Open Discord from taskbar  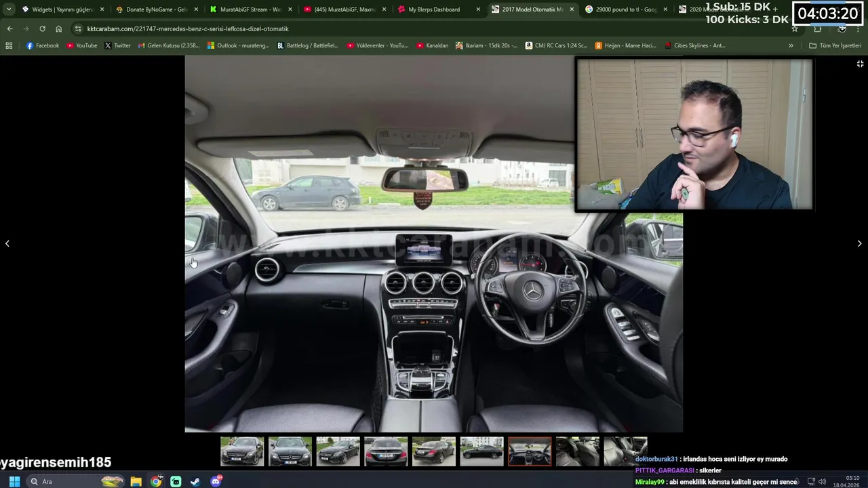(216, 481)
